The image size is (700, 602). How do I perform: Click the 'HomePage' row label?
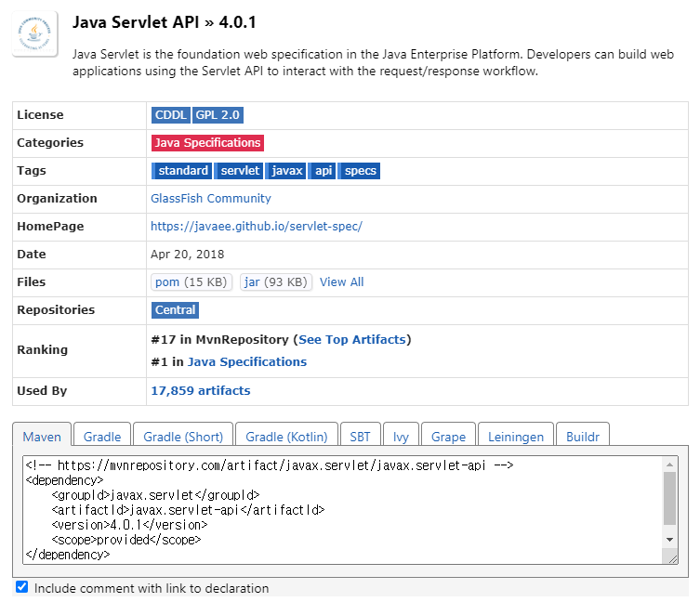[x=50, y=227]
